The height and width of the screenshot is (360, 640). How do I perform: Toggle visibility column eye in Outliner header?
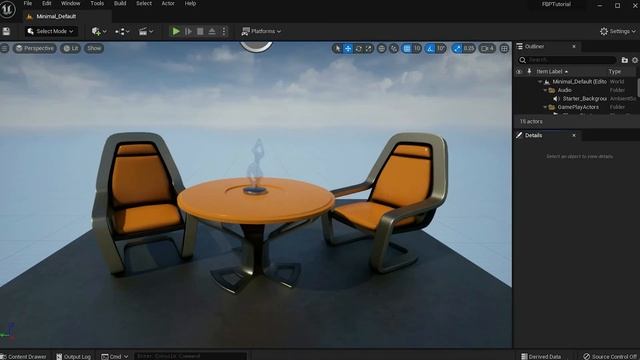[x=519, y=72]
